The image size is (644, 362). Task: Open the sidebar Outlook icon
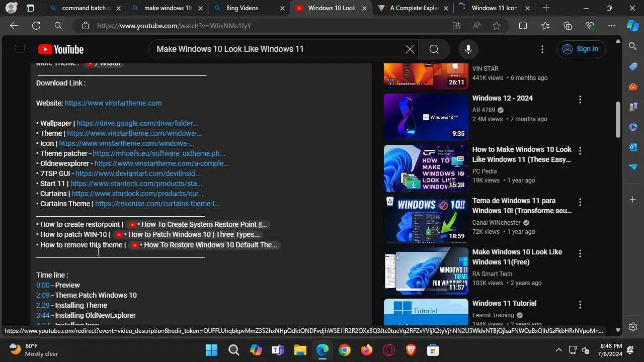[633, 147]
